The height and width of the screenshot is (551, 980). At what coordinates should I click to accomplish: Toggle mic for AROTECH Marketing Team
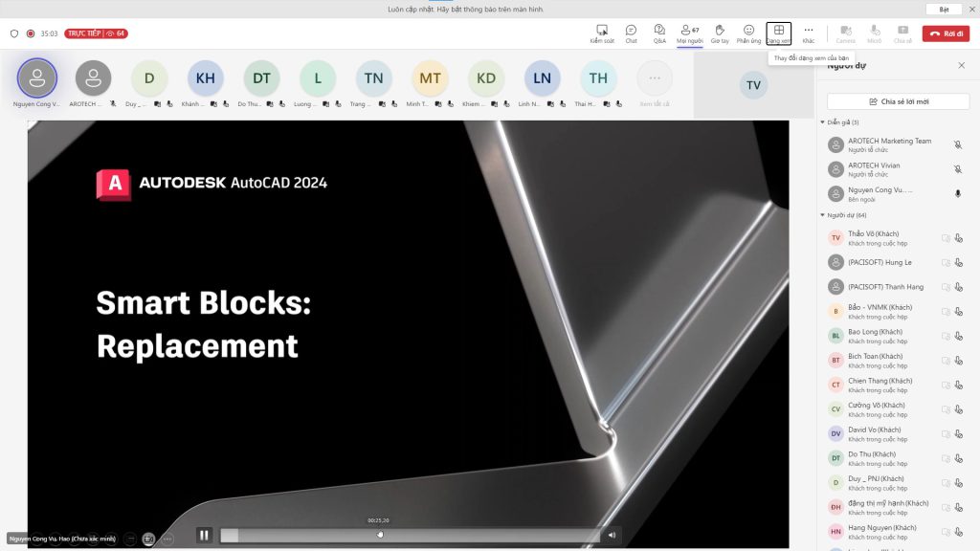click(x=957, y=145)
